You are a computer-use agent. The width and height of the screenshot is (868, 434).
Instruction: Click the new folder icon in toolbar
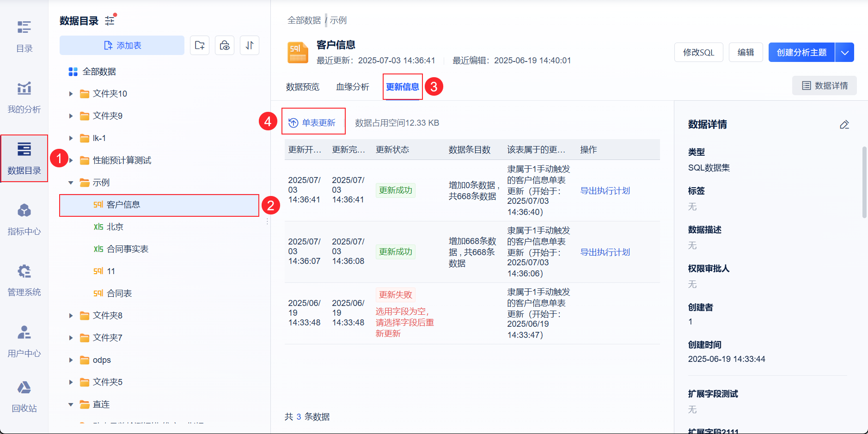point(200,45)
